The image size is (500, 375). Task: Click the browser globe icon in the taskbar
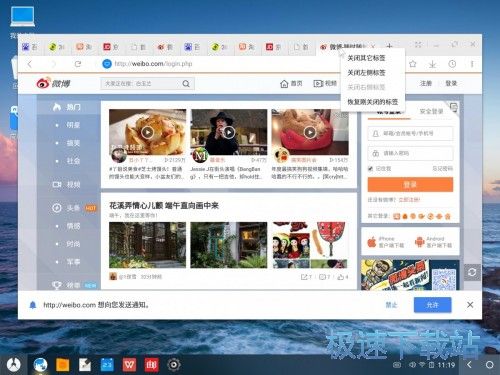40,365
